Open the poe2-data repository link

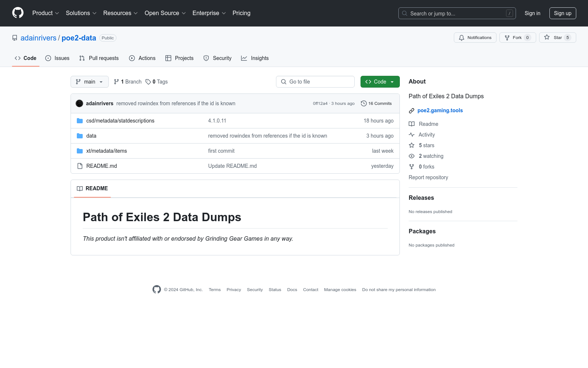point(79,38)
